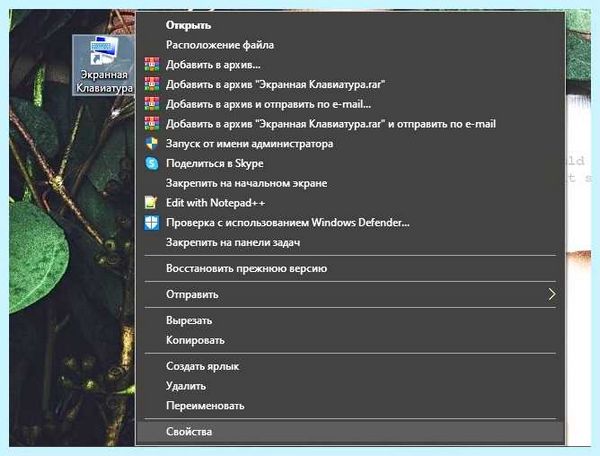Click the UAC shield icon for administrator launch
This screenshot has width=600, height=456.
pyautogui.click(x=152, y=143)
